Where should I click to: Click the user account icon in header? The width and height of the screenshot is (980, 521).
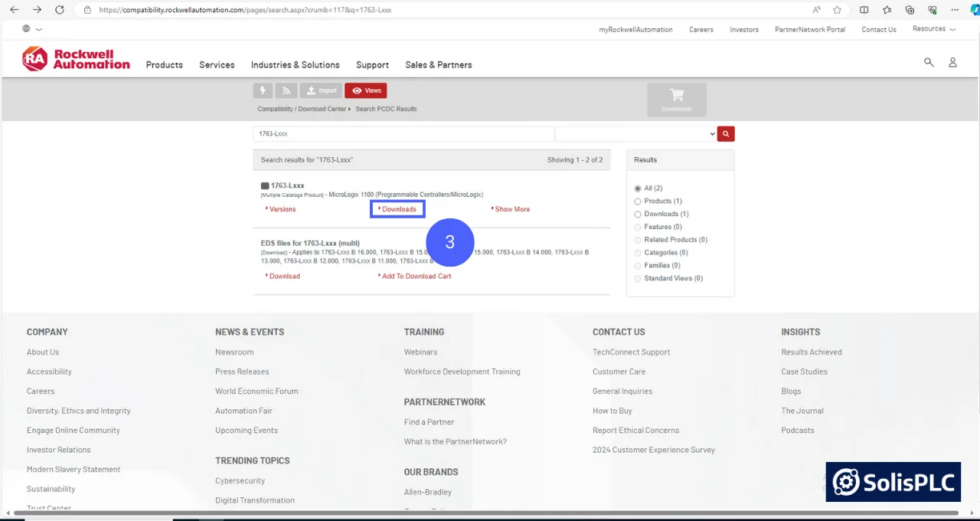tap(952, 62)
